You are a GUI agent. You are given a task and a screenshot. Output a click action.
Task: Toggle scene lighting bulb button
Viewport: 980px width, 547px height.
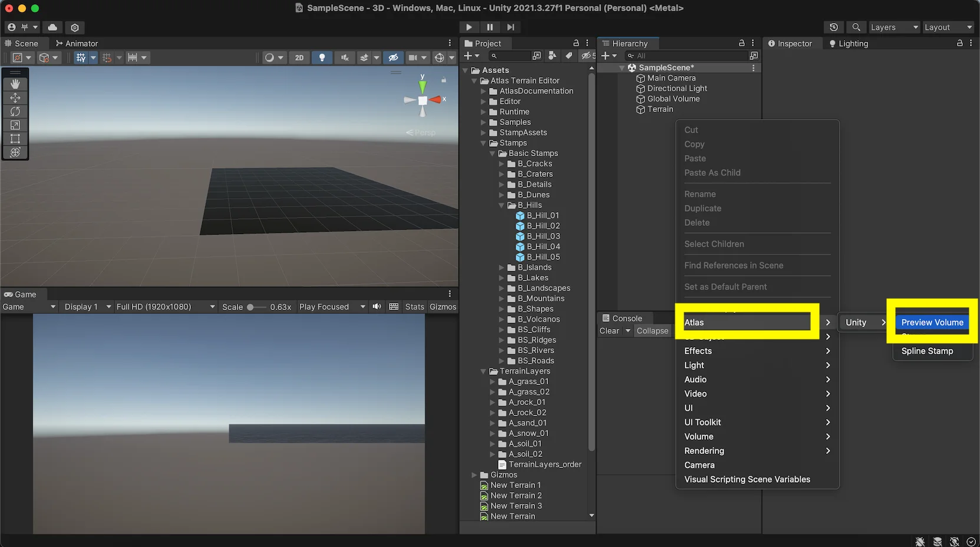[322, 58]
